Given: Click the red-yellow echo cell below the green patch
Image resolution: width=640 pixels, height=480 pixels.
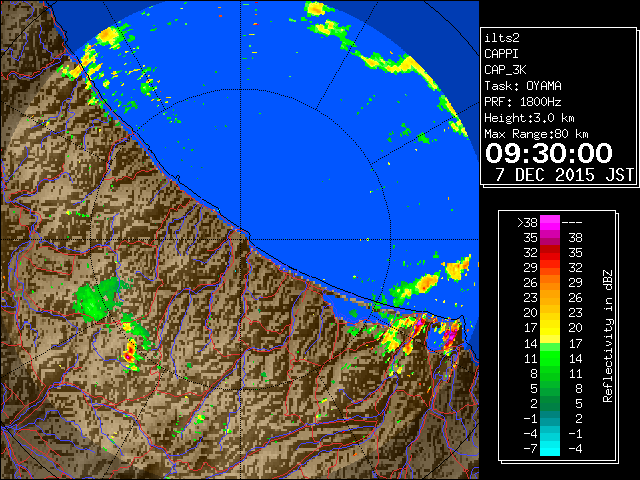Looking at the screenshot, I should click(x=131, y=354).
